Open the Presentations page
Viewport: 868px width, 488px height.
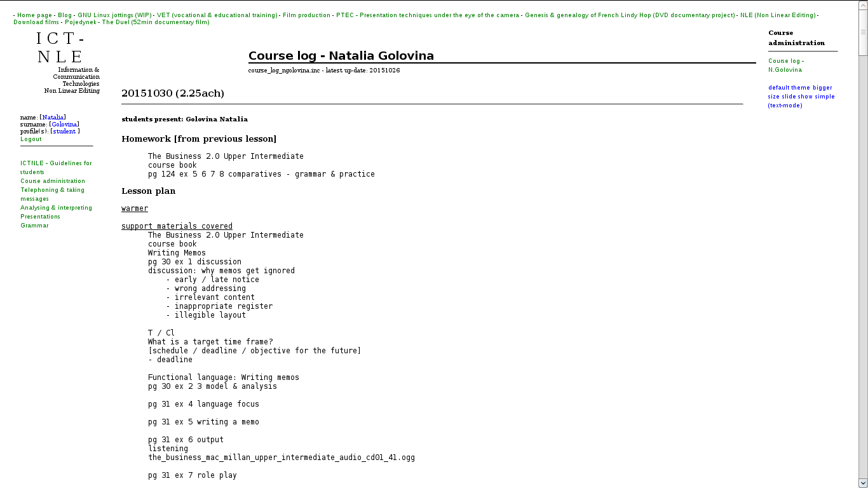click(x=40, y=217)
